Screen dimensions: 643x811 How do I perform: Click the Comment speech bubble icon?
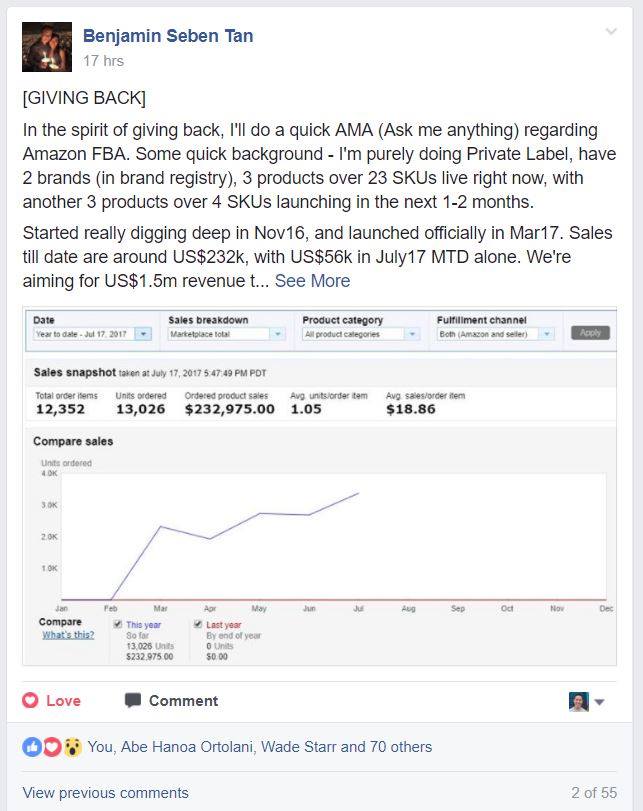tap(133, 700)
